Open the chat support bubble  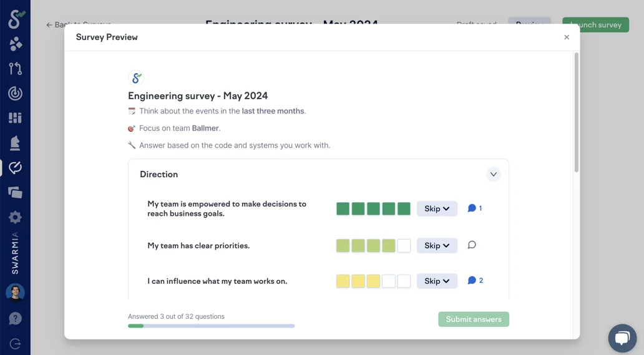click(x=622, y=338)
